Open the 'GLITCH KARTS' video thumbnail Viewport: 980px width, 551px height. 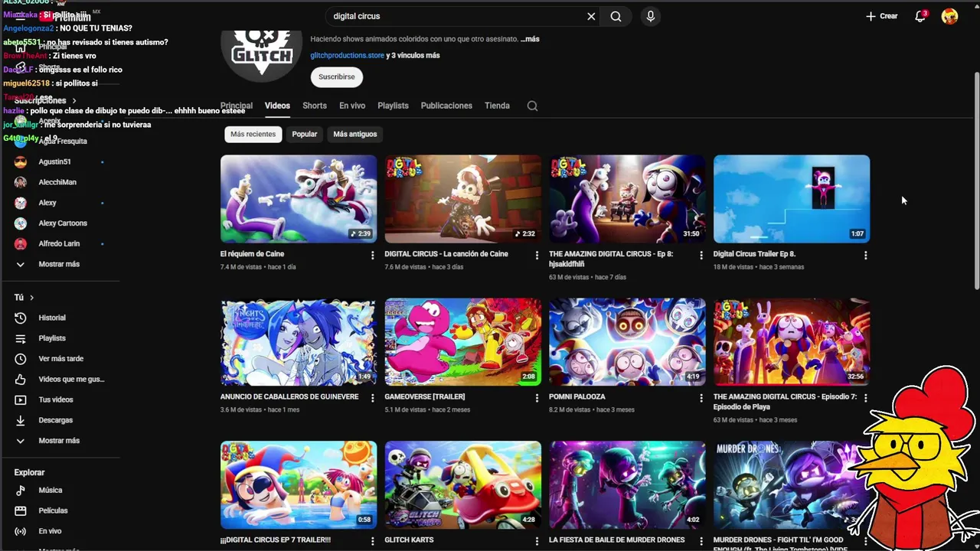coord(462,484)
